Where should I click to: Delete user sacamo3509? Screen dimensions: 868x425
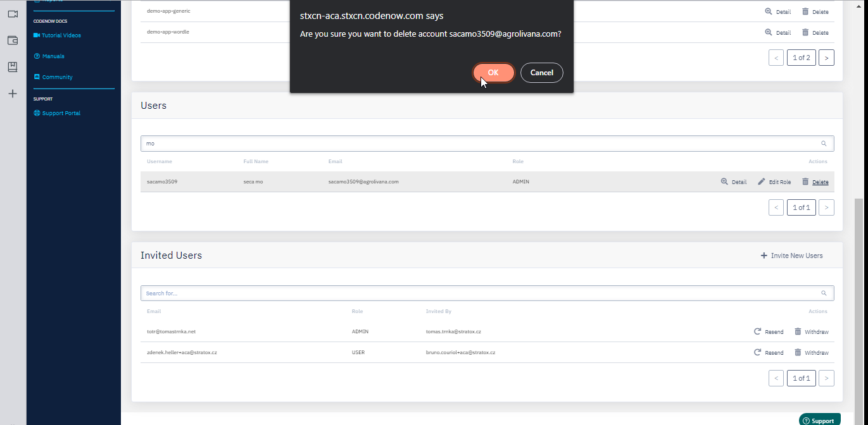pyautogui.click(x=815, y=182)
